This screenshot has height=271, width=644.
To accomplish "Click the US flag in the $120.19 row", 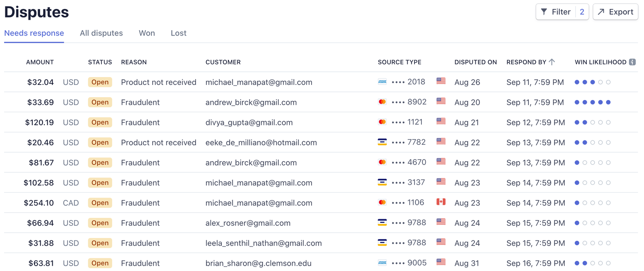I will [x=441, y=121].
